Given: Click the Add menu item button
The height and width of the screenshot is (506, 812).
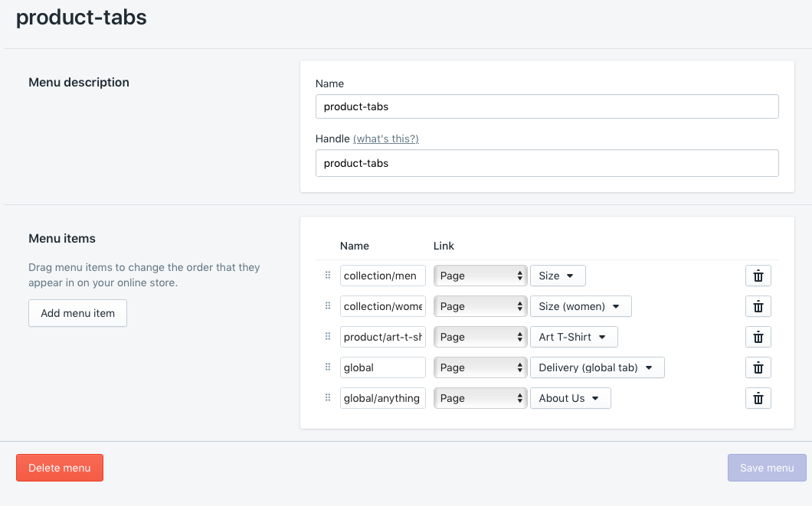Looking at the screenshot, I should (x=77, y=313).
